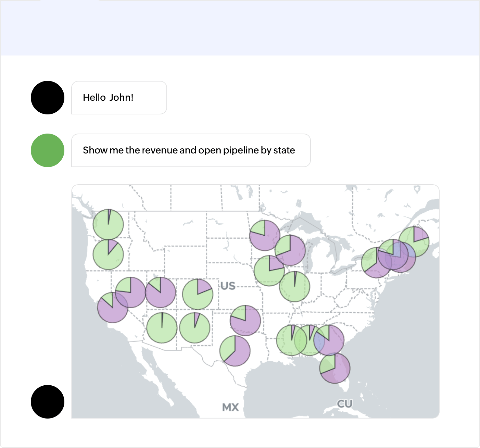Click the Oregon pie chart marker
Image resolution: width=480 pixels, height=448 pixels.
click(x=108, y=255)
